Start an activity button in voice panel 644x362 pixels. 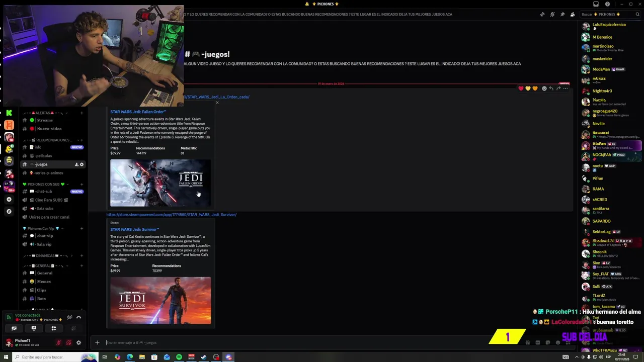point(53,328)
